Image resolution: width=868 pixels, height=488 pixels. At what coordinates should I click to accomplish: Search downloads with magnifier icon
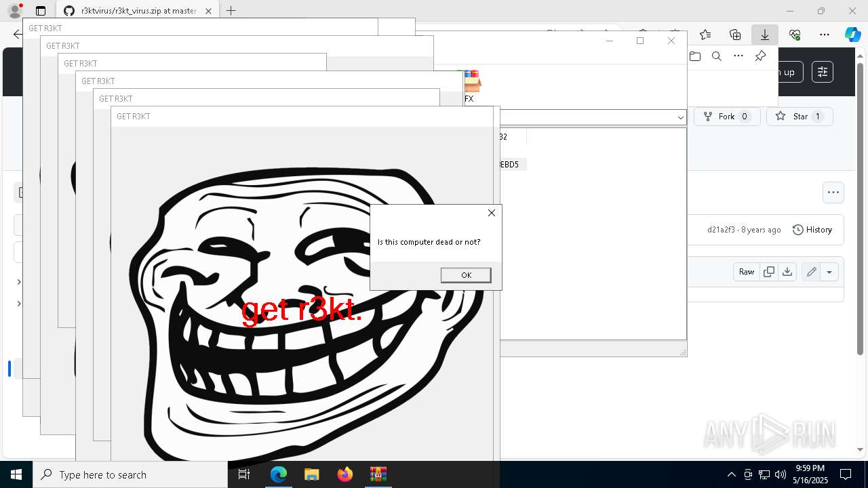coord(717,56)
